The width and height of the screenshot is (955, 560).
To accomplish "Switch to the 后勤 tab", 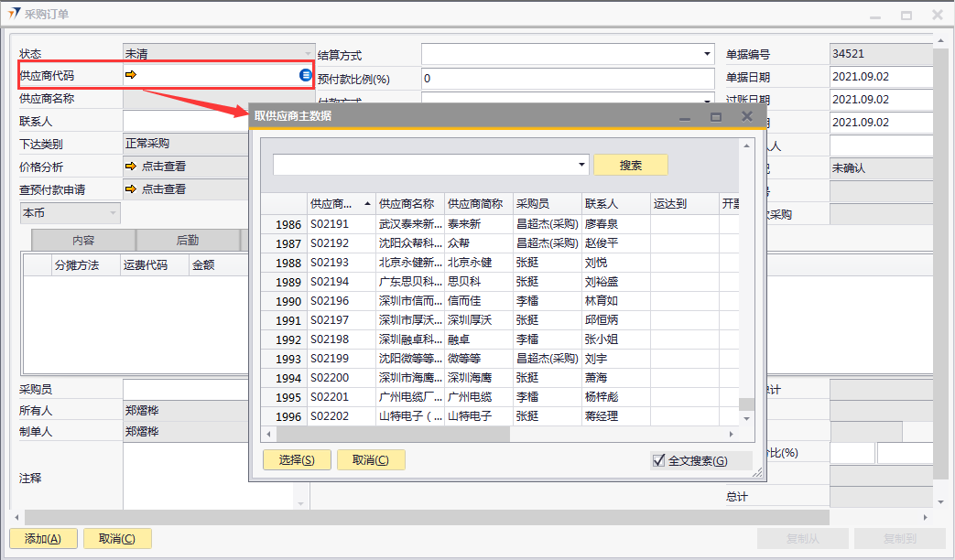I will [188, 241].
